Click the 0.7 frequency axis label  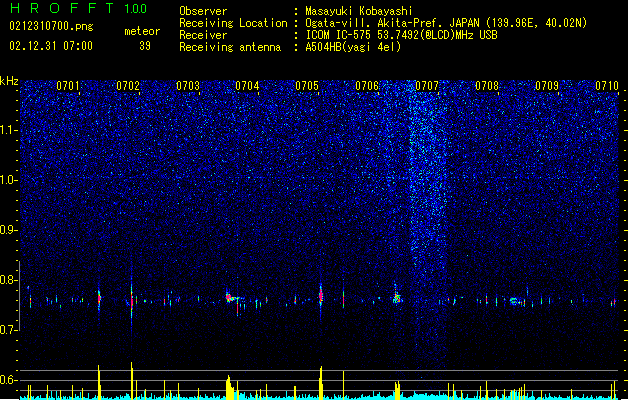click(x=9, y=330)
